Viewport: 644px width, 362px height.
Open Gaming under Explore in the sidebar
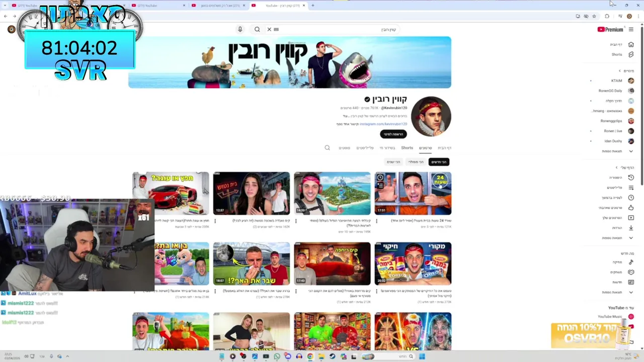click(x=621, y=272)
